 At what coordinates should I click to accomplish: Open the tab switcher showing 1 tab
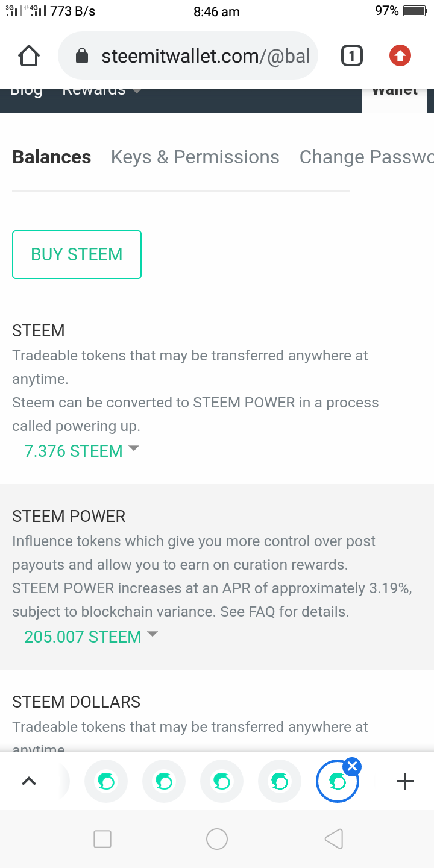tap(351, 56)
